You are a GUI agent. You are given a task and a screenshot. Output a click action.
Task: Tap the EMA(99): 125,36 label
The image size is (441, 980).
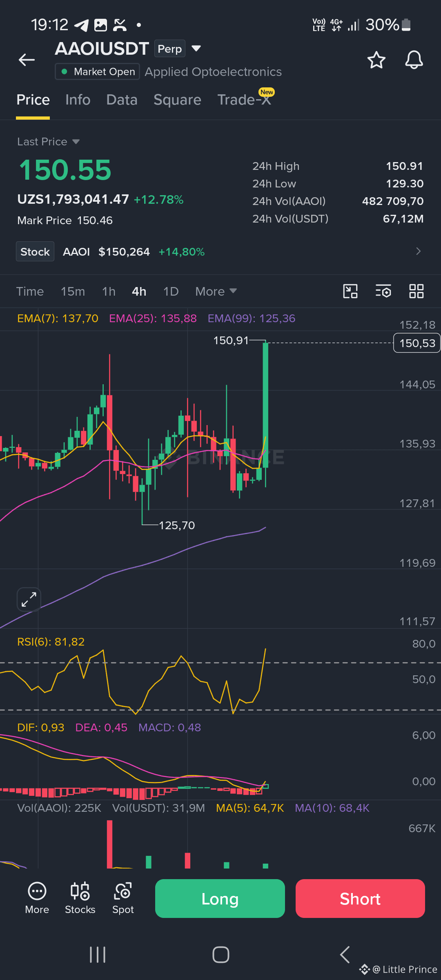click(x=251, y=318)
